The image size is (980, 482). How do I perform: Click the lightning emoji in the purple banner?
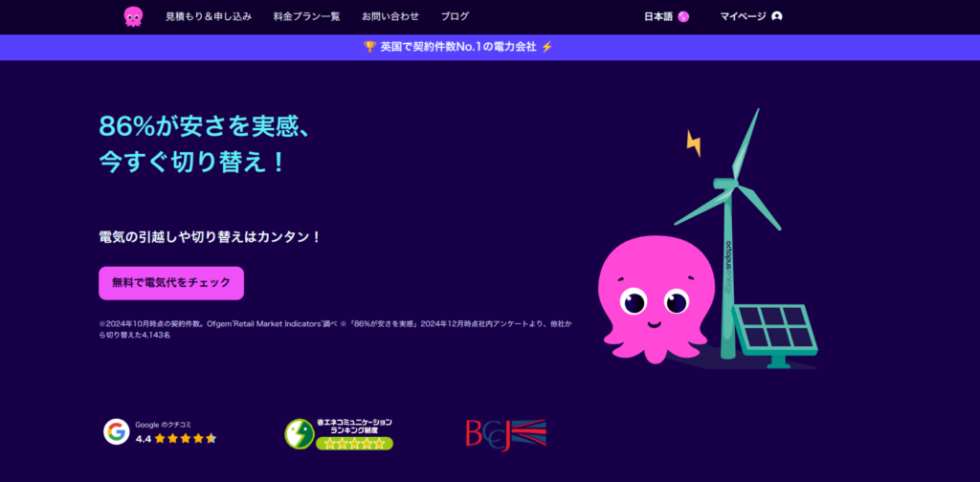pyautogui.click(x=546, y=47)
